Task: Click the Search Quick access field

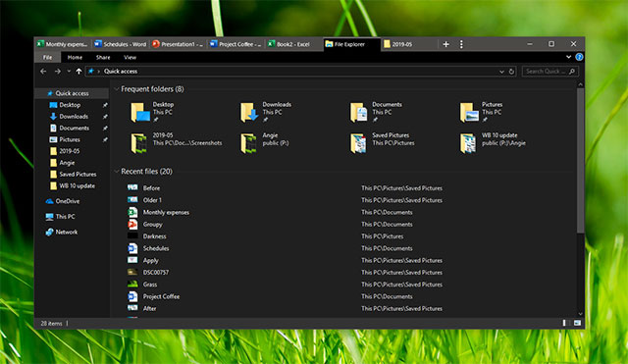Action: pyautogui.click(x=549, y=72)
